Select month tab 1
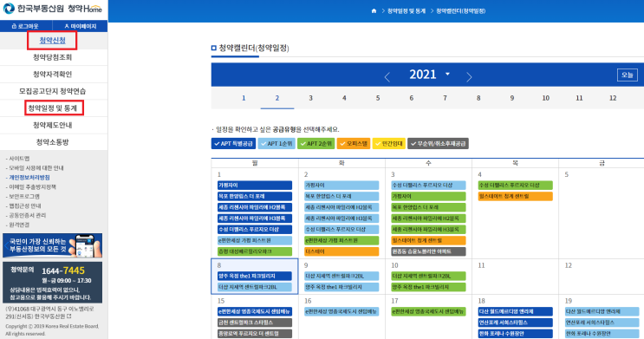 click(244, 98)
